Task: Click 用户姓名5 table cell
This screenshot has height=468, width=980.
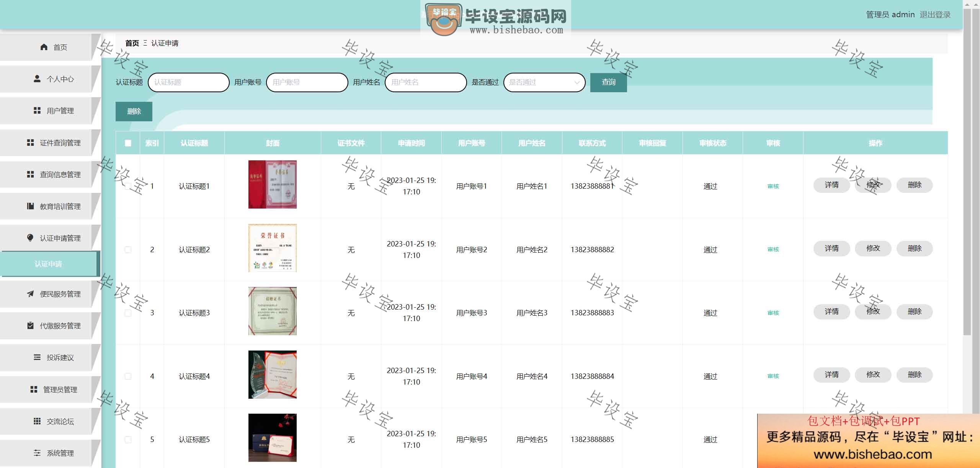Action: (x=532, y=439)
